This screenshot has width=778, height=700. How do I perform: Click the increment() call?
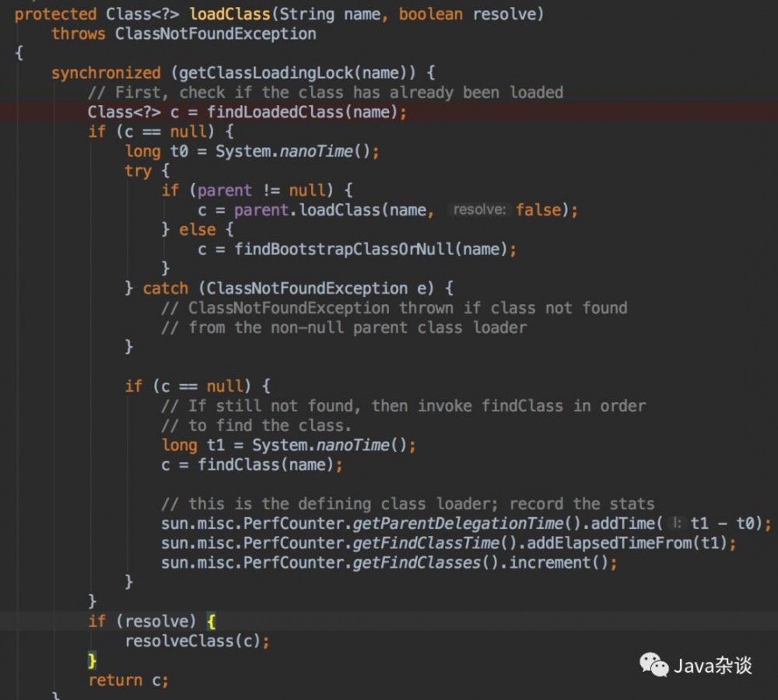[x=558, y=562]
